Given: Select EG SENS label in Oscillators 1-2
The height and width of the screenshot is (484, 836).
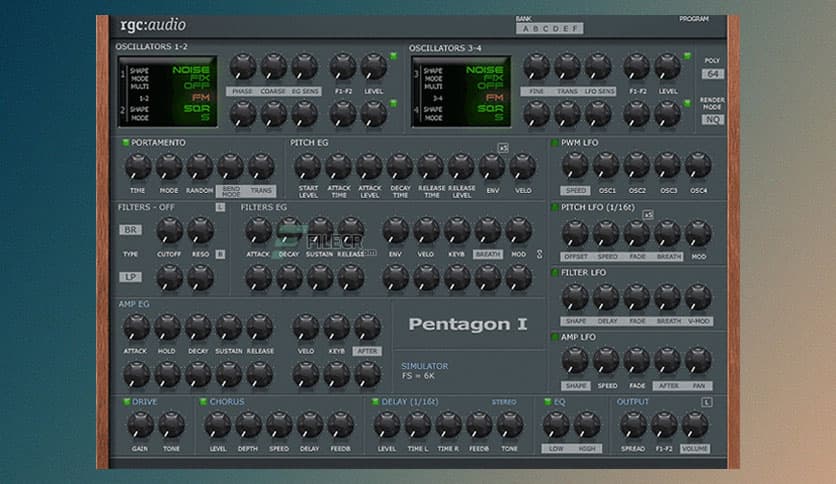Looking at the screenshot, I should [305, 91].
